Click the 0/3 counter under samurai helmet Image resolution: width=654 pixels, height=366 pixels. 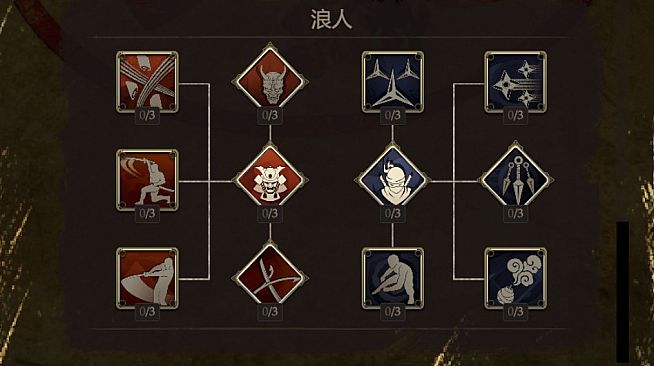point(270,213)
